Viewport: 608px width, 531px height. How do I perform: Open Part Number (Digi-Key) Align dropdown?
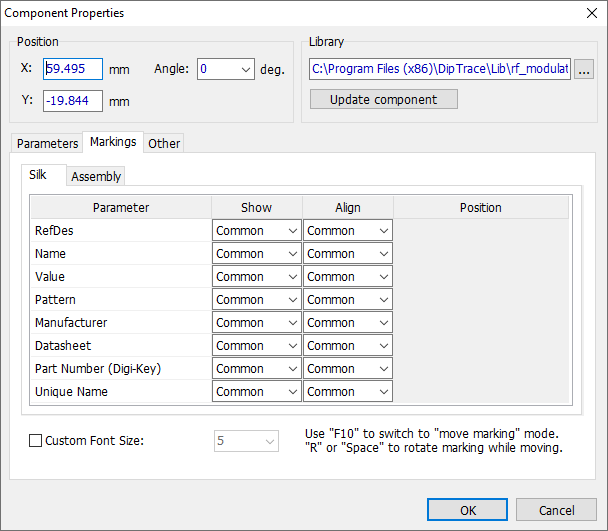coord(348,368)
